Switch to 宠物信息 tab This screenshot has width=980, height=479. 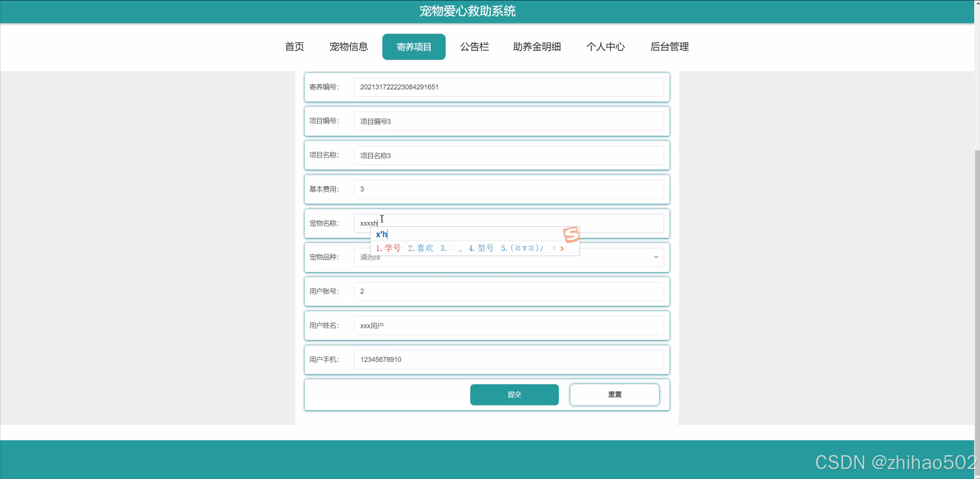click(348, 47)
